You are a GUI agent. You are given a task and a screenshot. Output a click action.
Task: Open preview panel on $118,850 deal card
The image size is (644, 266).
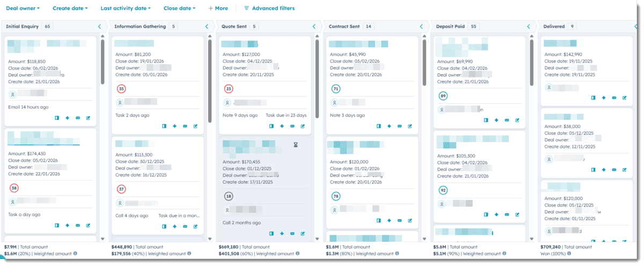pos(57,118)
